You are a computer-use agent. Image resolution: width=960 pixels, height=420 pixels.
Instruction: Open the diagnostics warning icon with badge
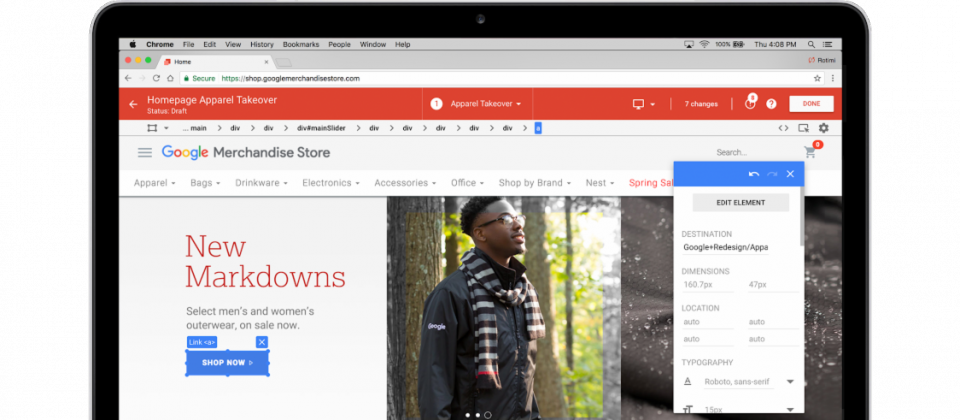click(750, 103)
